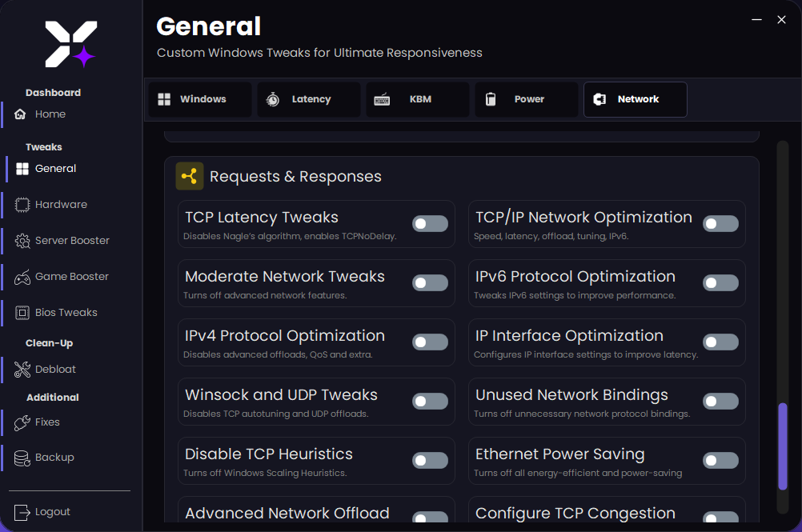802x532 pixels.
Task: Toggle IPv6 Protocol Optimization on
Action: pos(720,282)
